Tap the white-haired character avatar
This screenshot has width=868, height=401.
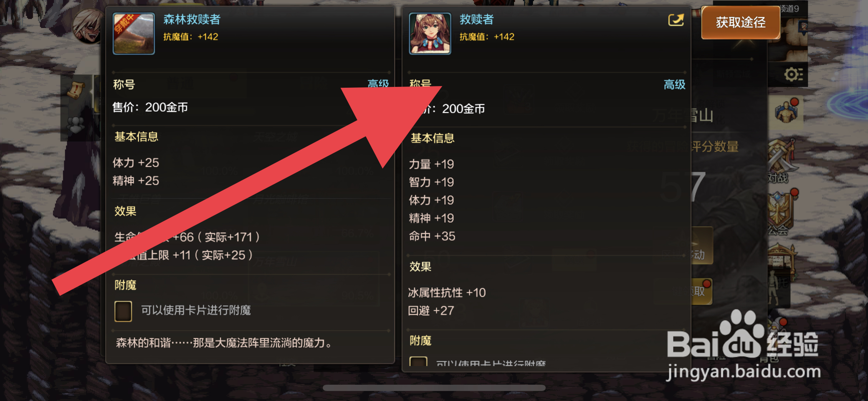click(88, 26)
